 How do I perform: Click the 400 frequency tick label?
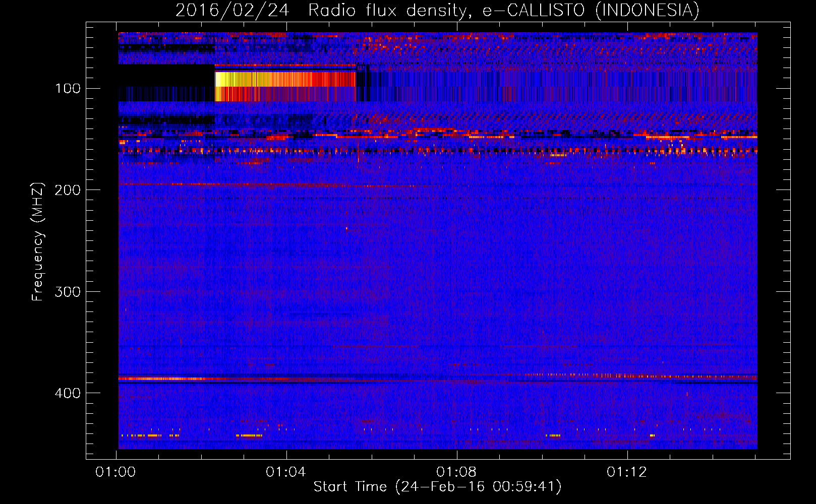coord(68,393)
